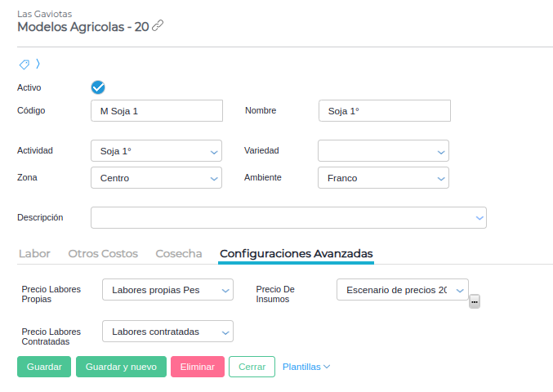Toggle the Activo checkbox
Screen dimensions: 553x392
pos(98,87)
